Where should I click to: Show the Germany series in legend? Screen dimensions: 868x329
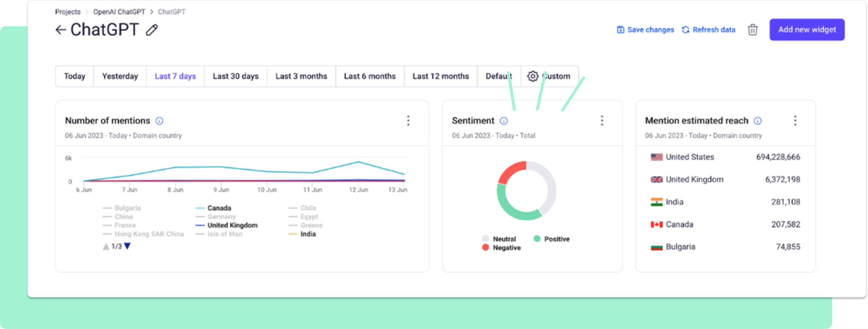pyautogui.click(x=221, y=217)
